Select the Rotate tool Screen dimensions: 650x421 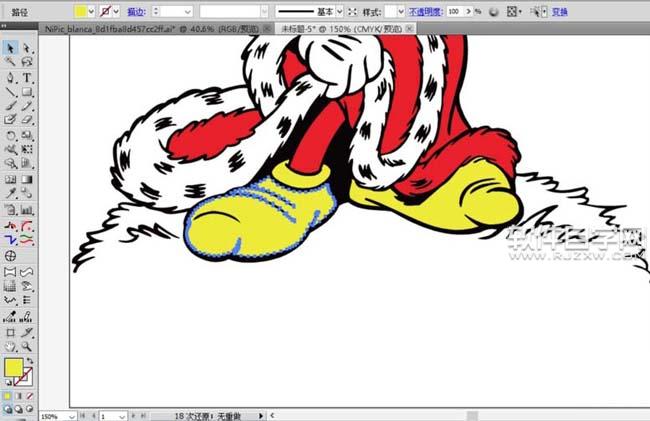10,135
